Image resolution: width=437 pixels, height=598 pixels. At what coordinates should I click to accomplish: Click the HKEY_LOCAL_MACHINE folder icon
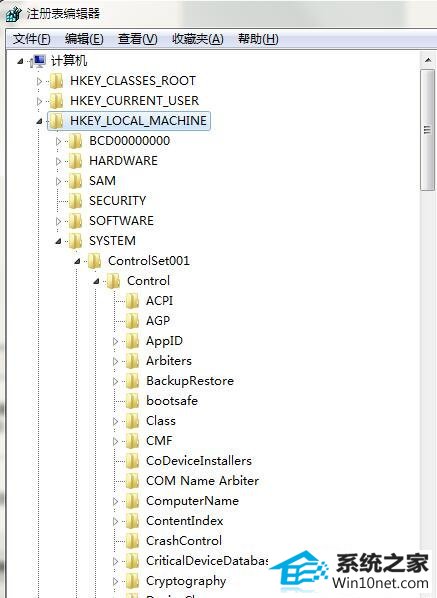pyautogui.click(x=56, y=121)
